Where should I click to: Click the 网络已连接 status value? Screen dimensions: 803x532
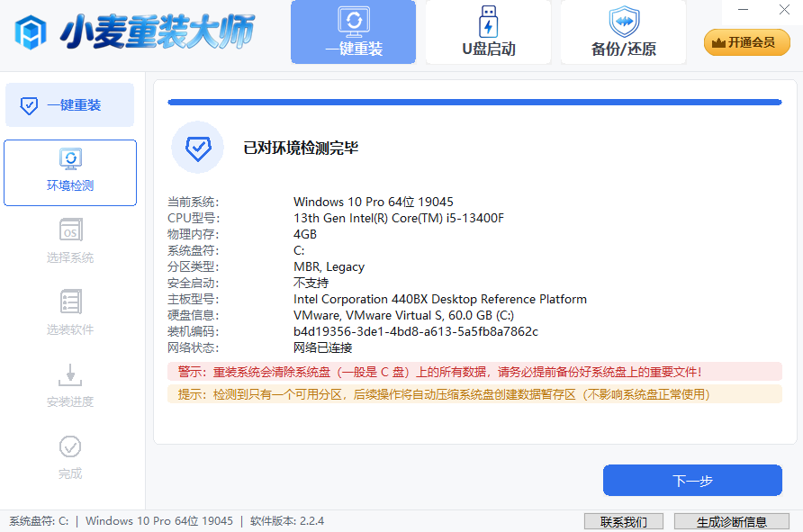point(322,347)
